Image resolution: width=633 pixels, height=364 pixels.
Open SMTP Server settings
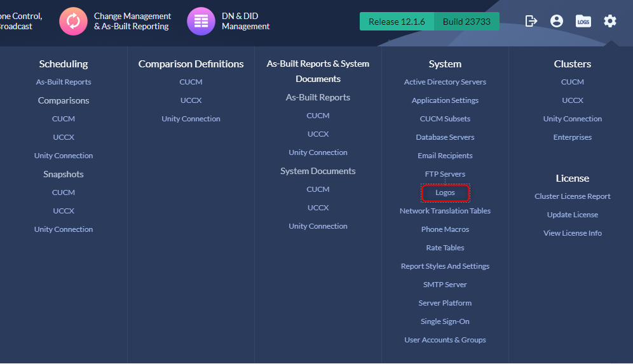445,285
